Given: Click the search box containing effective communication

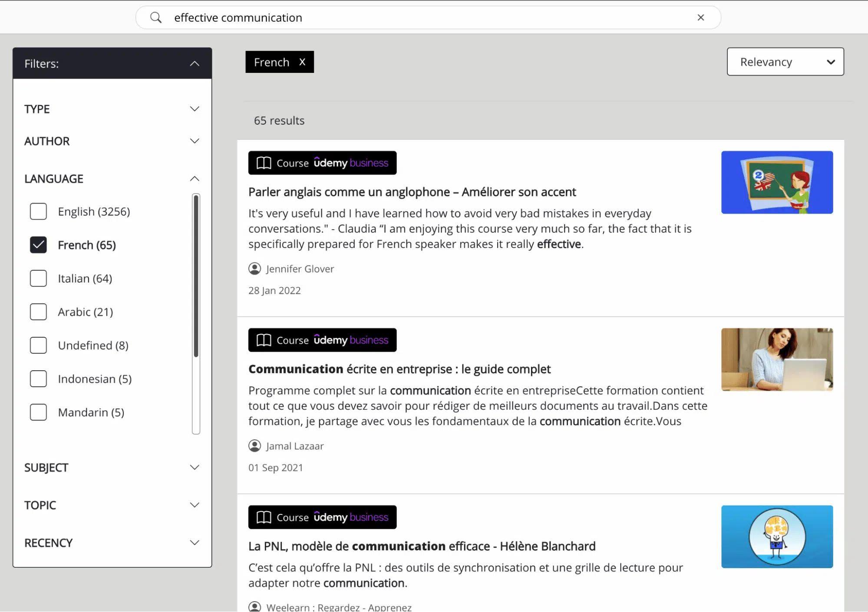Looking at the screenshot, I should 428,17.
